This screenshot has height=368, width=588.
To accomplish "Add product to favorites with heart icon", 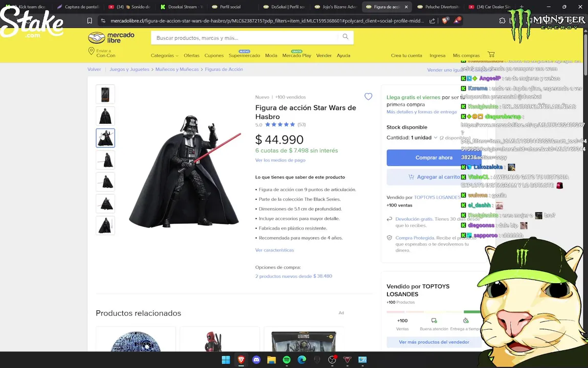I will pos(368,97).
